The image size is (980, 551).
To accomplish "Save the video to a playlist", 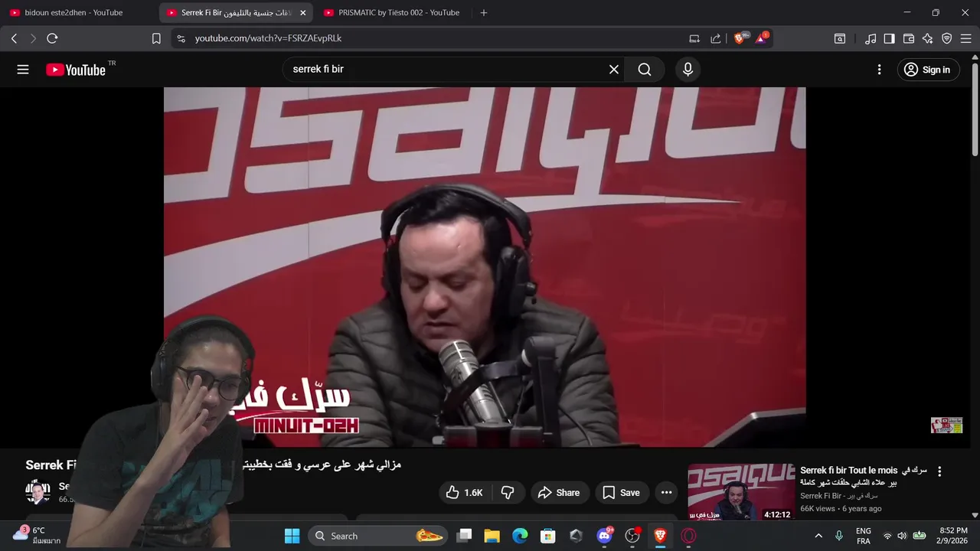I will tap(622, 493).
